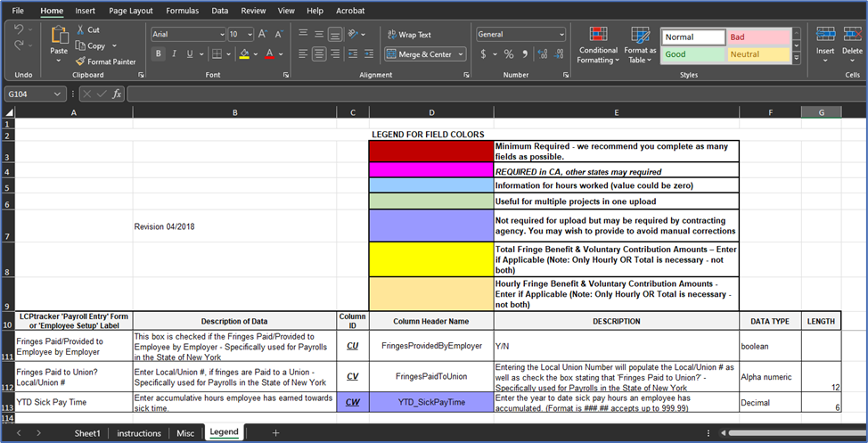This screenshot has height=443, width=868.
Task: Add a new sheet with plus button
Action: pos(275,432)
